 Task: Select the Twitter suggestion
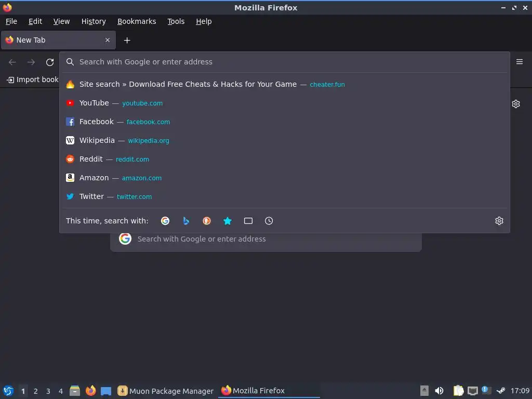click(x=284, y=196)
